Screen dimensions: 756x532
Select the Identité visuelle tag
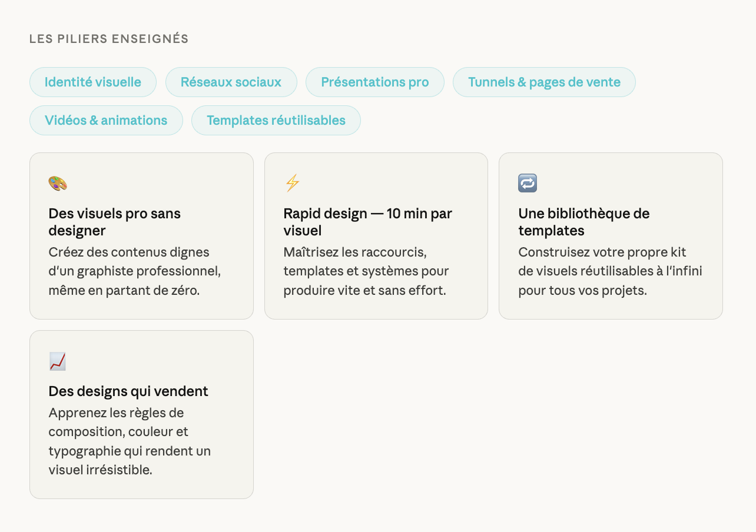click(x=93, y=82)
